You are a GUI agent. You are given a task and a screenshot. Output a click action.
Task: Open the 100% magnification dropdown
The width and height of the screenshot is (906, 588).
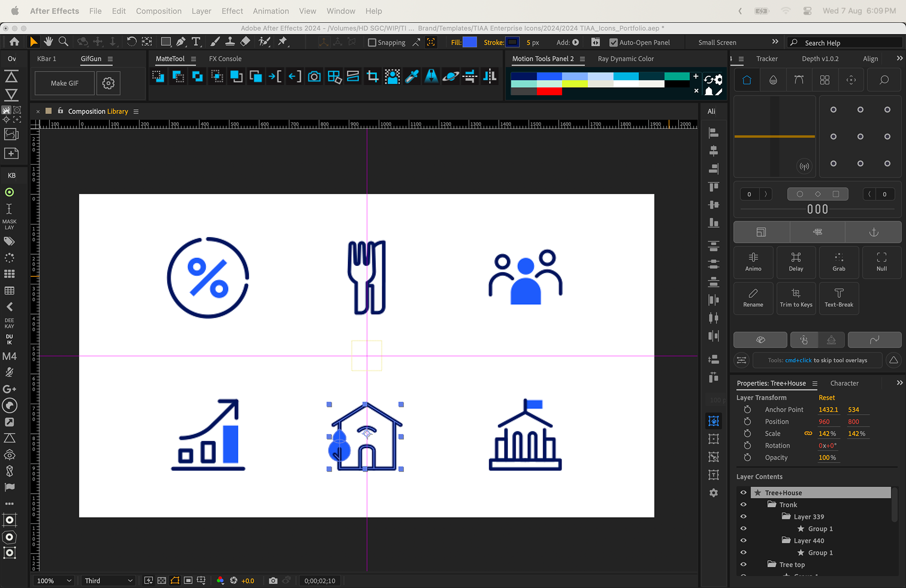point(54,580)
